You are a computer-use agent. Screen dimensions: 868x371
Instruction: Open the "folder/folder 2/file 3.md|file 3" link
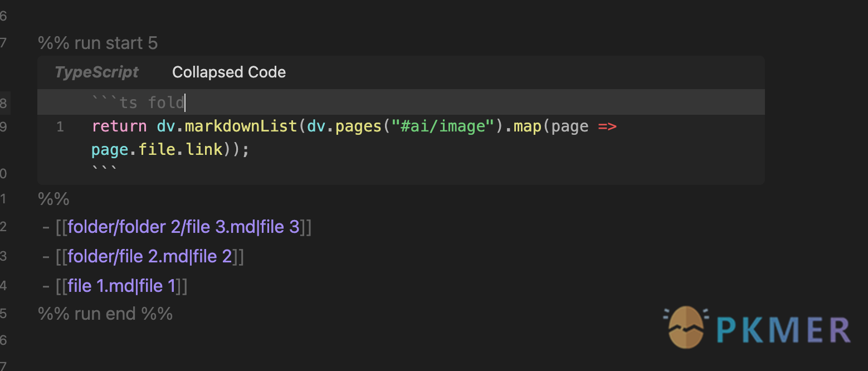[184, 227]
